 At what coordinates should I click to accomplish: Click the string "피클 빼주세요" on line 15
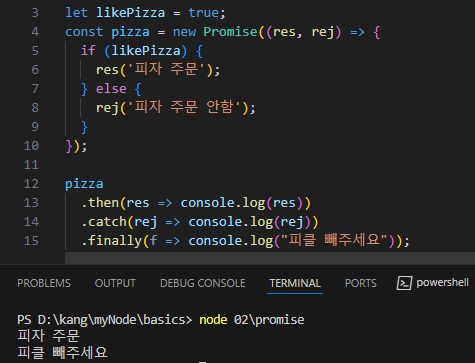click(x=334, y=240)
